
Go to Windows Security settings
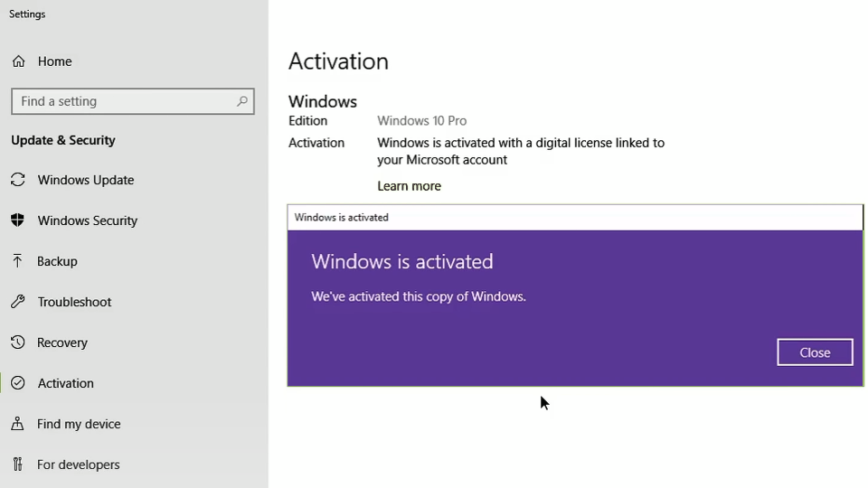(88, 221)
